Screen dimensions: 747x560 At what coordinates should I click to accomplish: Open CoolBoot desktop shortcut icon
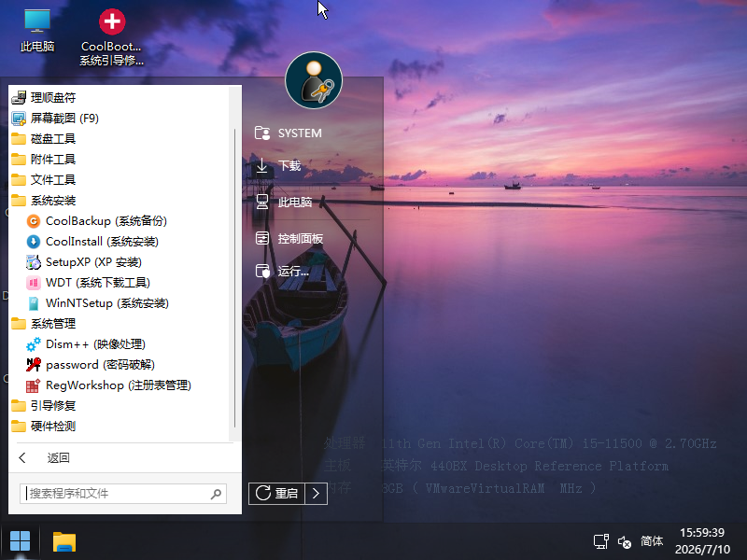pyautogui.click(x=111, y=37)
